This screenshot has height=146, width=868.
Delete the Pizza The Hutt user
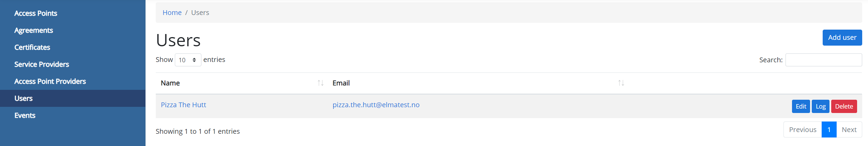pyautogui.click(x=844, y=107)
